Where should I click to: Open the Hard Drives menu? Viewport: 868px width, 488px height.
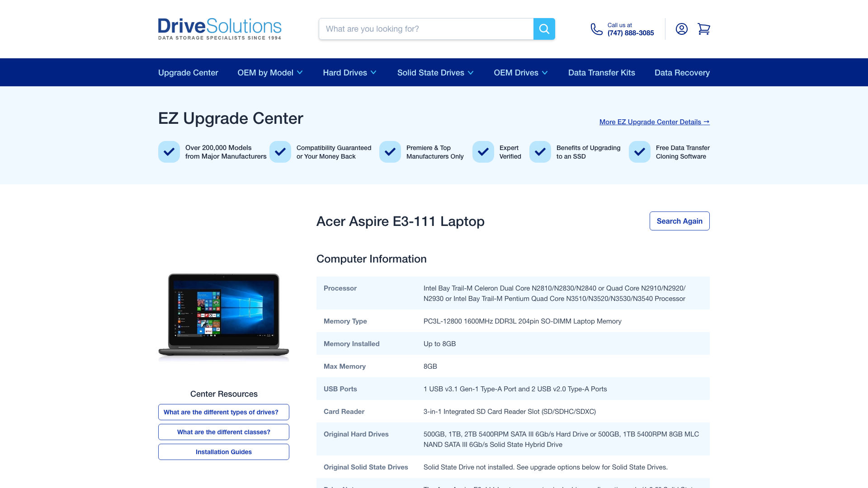pos(349,73)
